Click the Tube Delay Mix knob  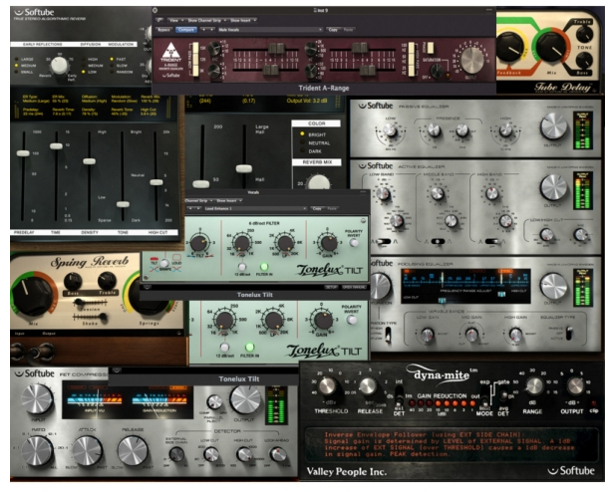[x=552, y=46]
